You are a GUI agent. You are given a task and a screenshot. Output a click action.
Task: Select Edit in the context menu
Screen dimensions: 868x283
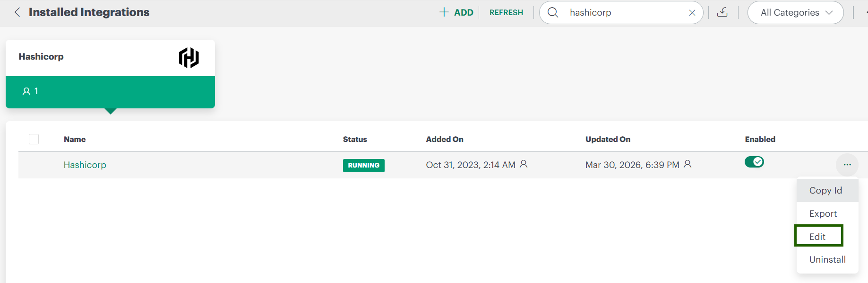point(818,237)
